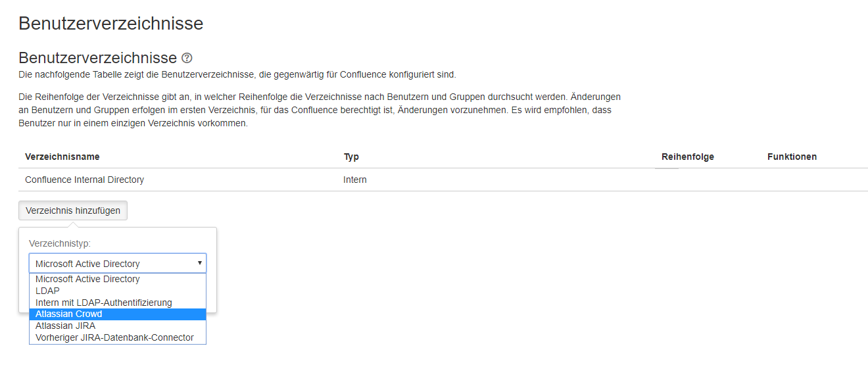Select Vorheriger JIRA-Datenbank-Connector option
868x367 pixels.
coord(114,337)
